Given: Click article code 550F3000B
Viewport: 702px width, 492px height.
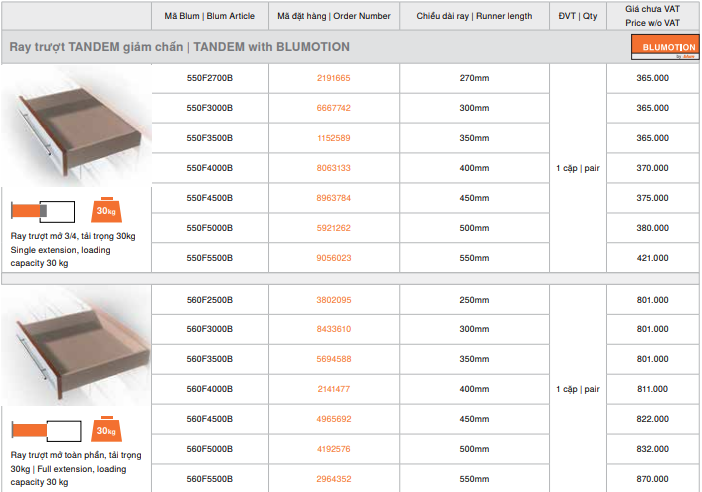Looking at the screenshot, I should pos(210,108).
